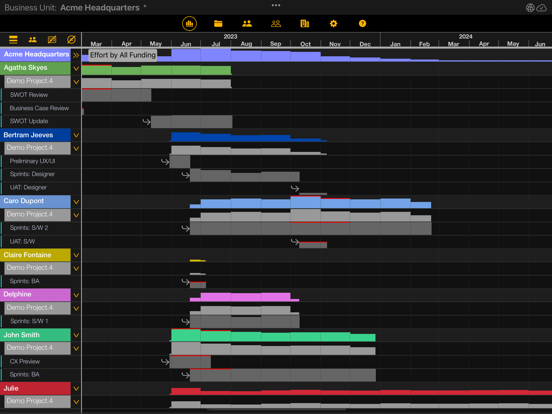Select the Delphine resource label
Screen dimensions: 552x414
(35, 295)
